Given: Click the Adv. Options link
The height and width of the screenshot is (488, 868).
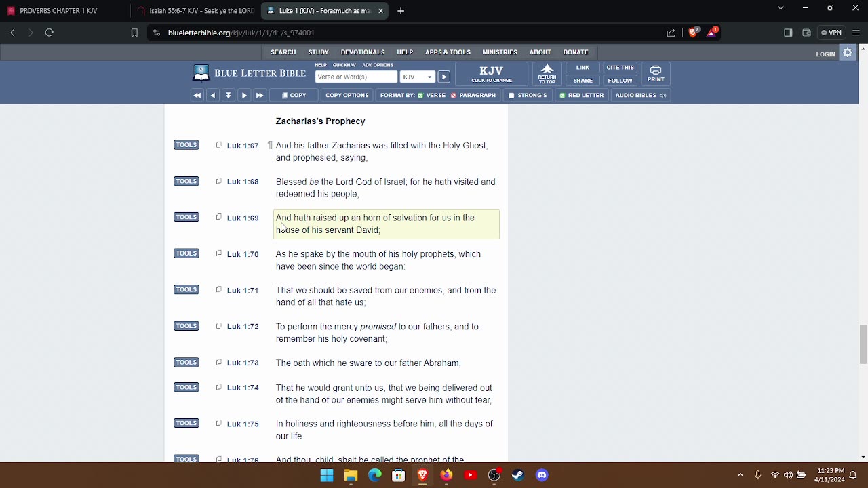Looking at the screenshot, I should pos(378,65).
